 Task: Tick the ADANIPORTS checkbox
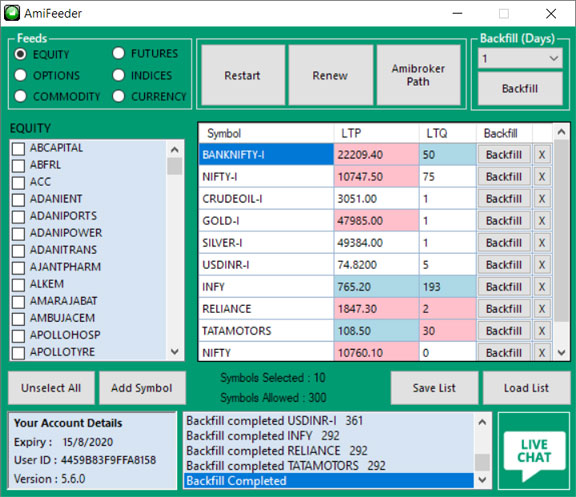click(x=18, y=217)
